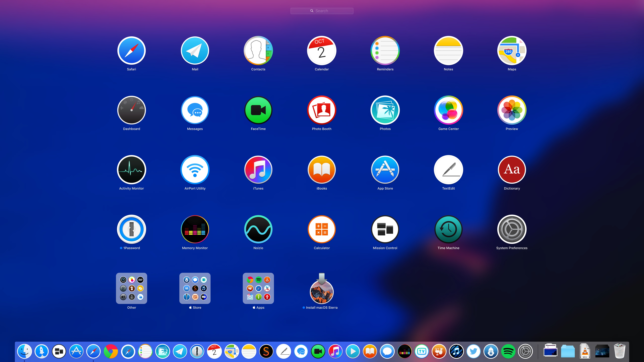Screen dimensions: 644x362
Task: Launch Sublime Text from the Dock
Action: point(266,351)
